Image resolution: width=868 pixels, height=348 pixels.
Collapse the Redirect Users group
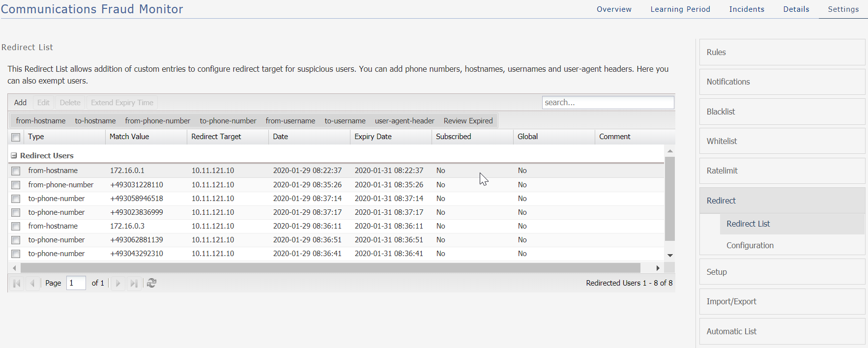click(x=14, y=155)
